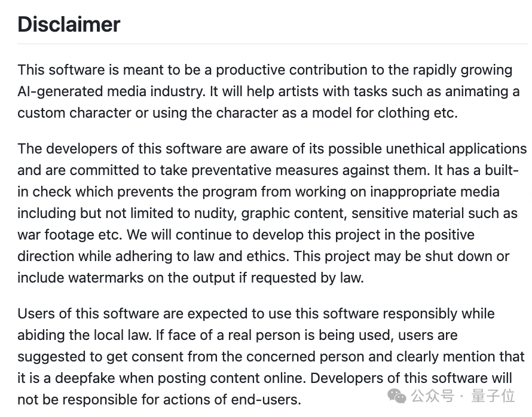Click 'Users of this software' sentence start

tap(88, 314)
